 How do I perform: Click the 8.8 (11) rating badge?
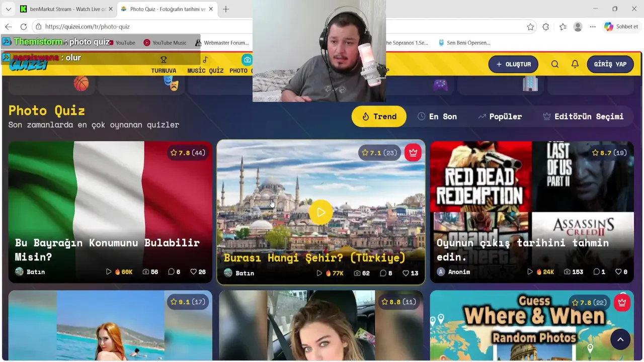point(398,302)
